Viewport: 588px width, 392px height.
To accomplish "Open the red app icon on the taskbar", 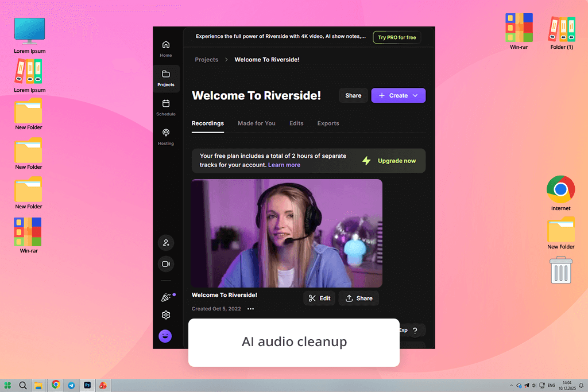I will click(x=103, y=385).
